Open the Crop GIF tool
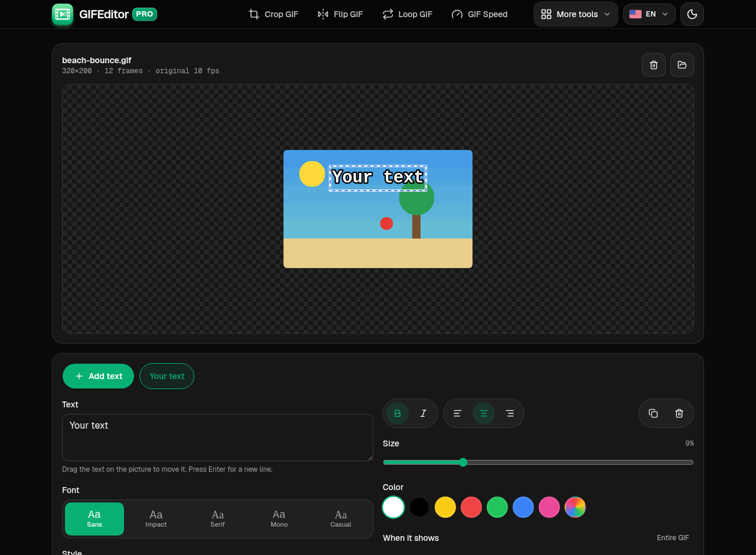Viewport: 756px width, 555px height. click(x=273, y=14)
